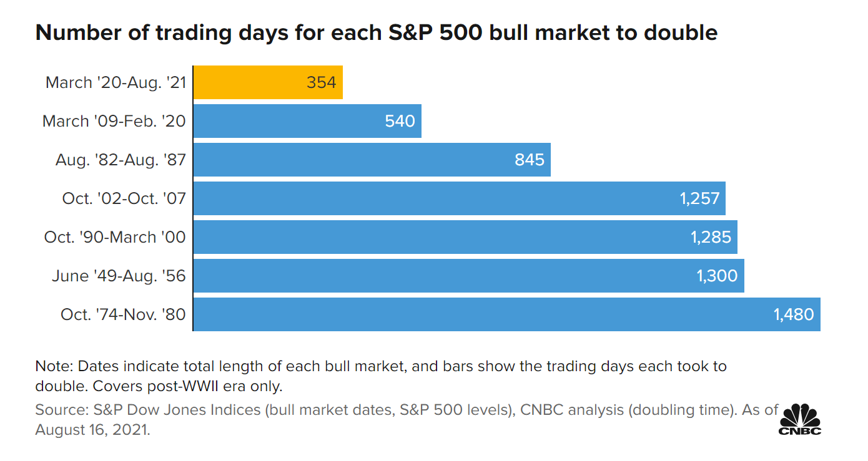The height and width of the screenshot is (461, 868).
Task: Click the 540 value label
Action: 400,121
